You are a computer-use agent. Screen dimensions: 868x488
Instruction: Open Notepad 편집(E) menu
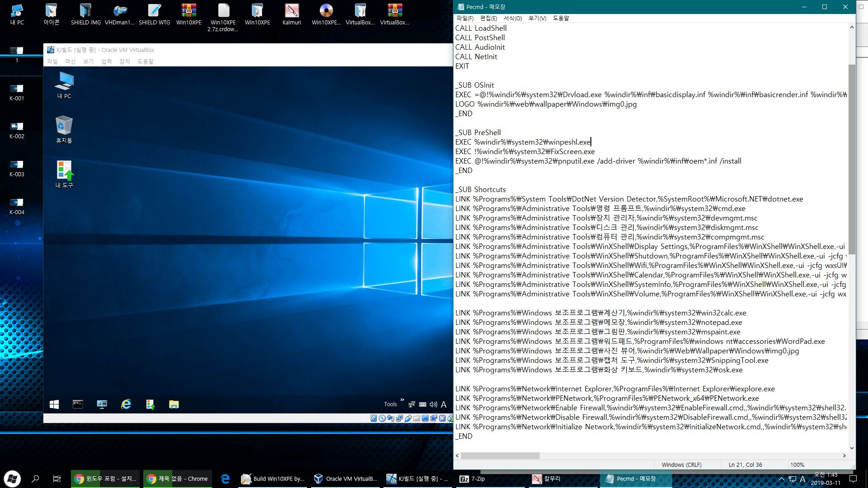coord(488,19)
